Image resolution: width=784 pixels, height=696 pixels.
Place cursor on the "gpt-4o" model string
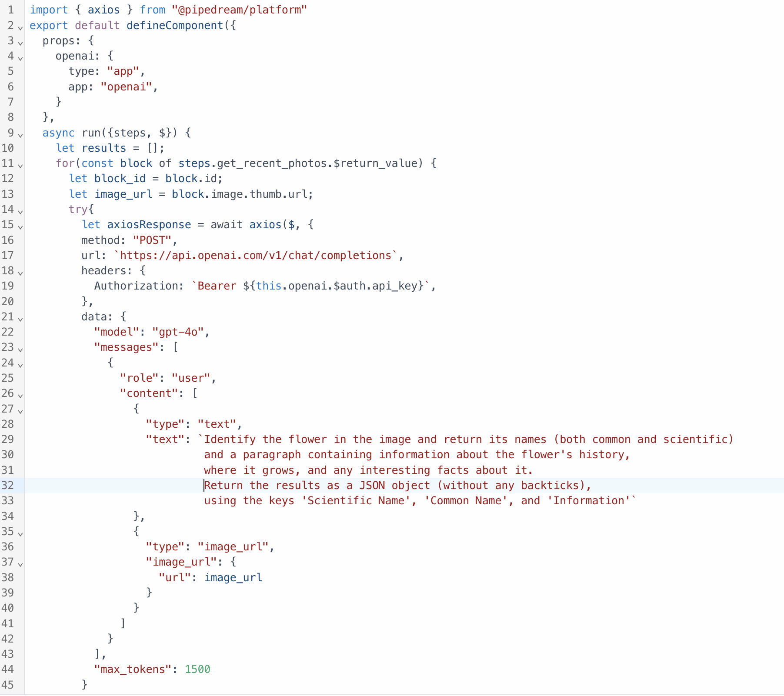(178, 332)
